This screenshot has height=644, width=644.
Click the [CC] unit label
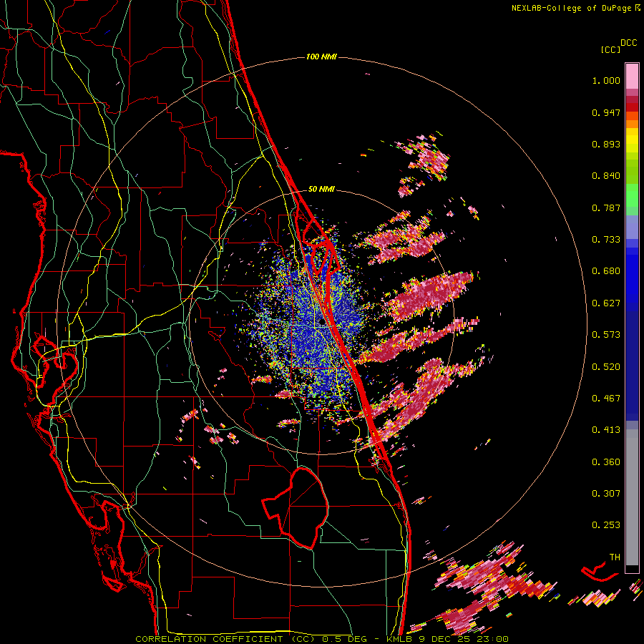pos(610,49)
